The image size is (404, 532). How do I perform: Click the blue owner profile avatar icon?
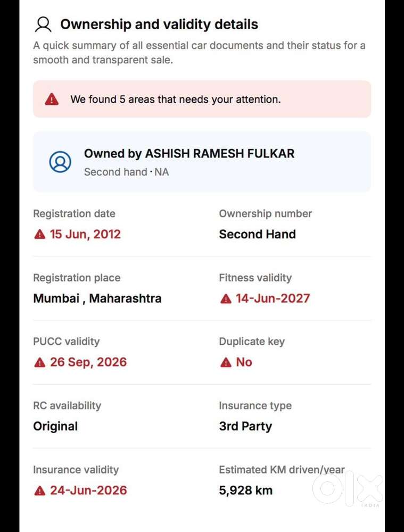(x=60, y=162)
